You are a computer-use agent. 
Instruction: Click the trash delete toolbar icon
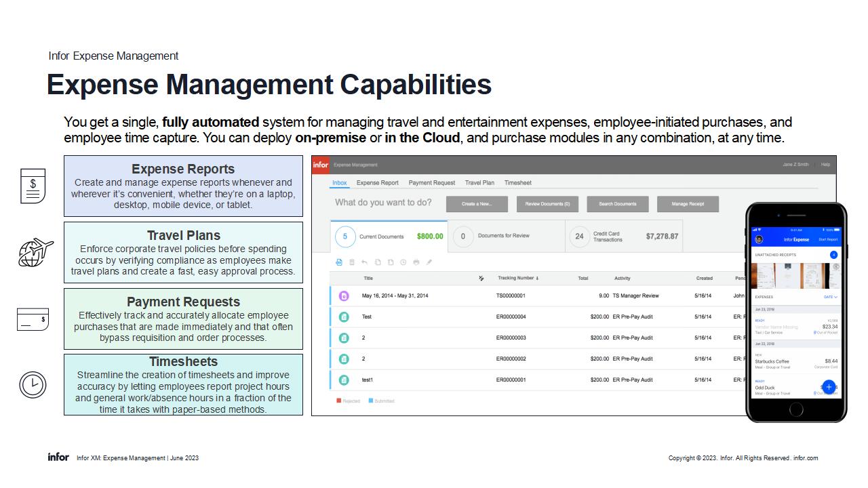[x=352, y=262]
